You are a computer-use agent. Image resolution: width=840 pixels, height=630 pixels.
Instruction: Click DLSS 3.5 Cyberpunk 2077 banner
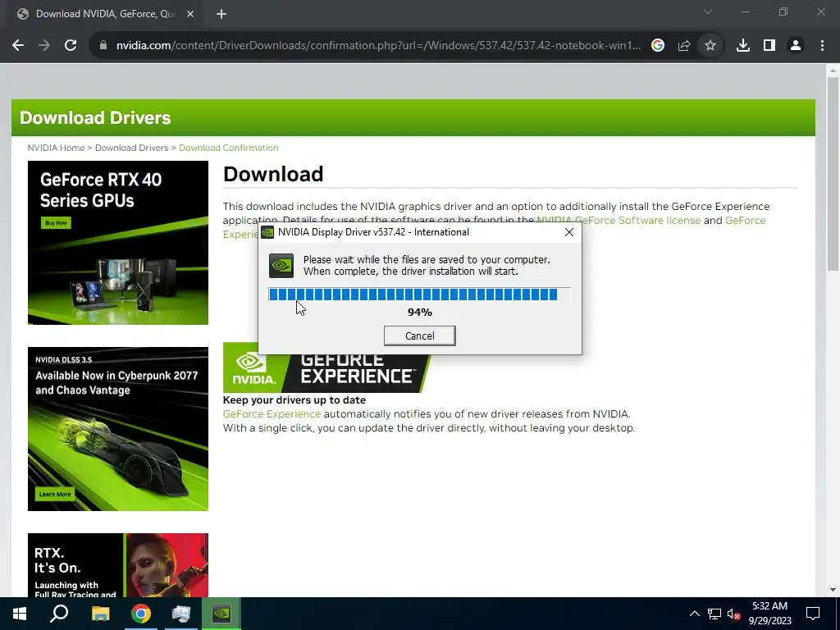click(x=118, y=429)
